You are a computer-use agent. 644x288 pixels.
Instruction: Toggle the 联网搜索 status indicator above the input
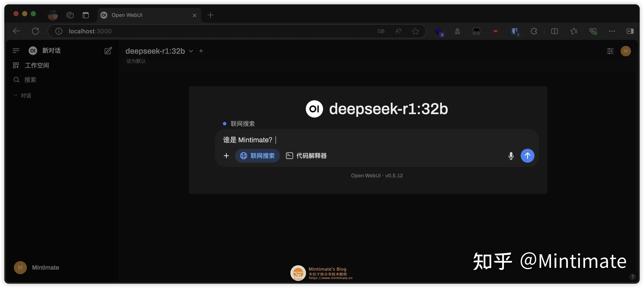(224, 123)
